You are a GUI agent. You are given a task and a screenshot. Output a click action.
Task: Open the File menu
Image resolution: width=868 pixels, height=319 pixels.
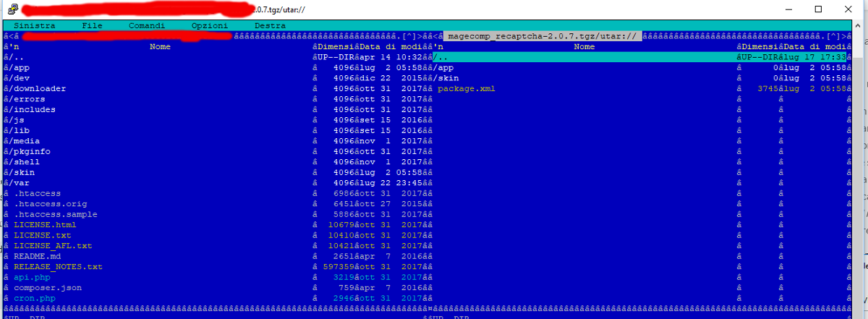92,25
